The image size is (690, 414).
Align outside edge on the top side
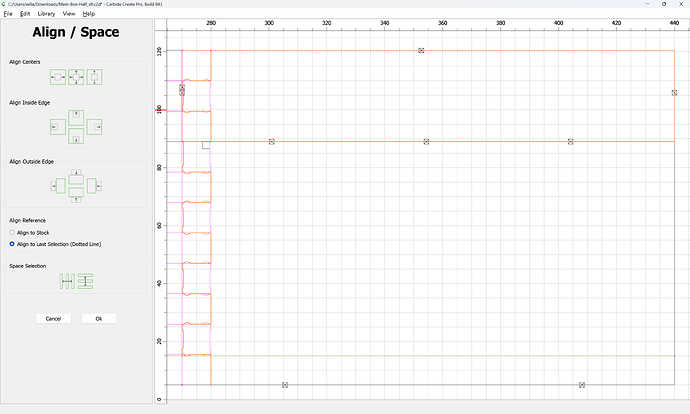pos(76,177)
